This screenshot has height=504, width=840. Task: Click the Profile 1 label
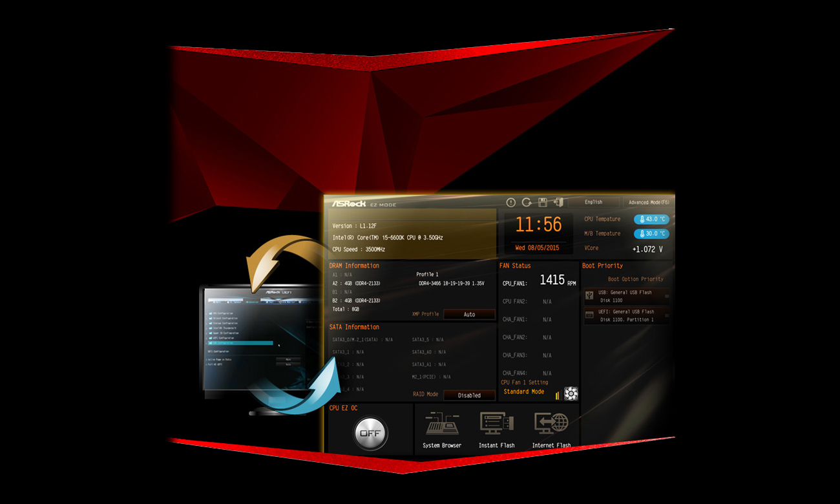coord(427,275)
